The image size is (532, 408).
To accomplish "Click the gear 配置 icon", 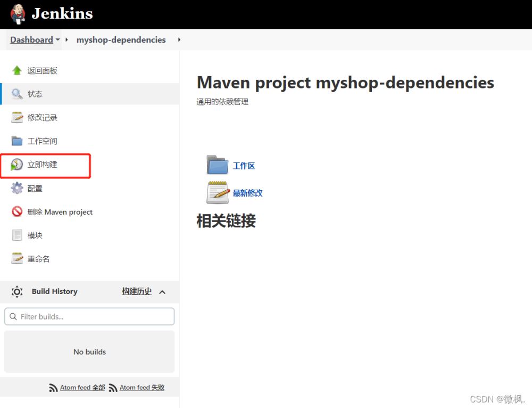I will [17, 188].
